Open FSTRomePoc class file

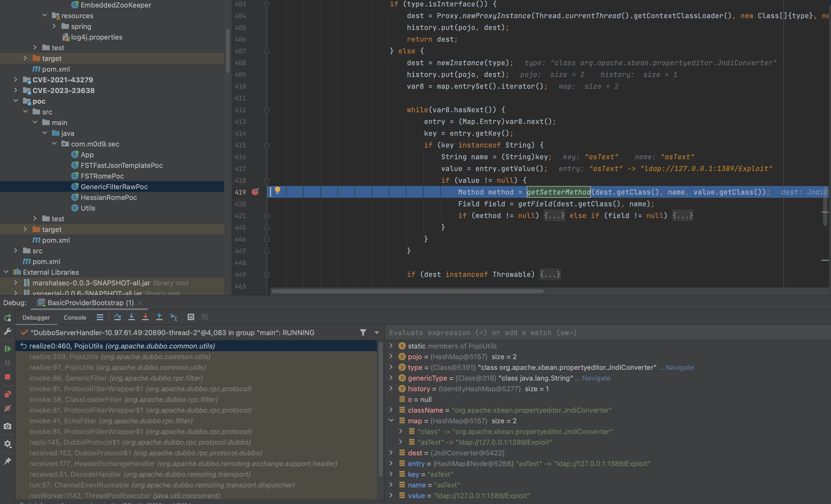tap(102, 176)
